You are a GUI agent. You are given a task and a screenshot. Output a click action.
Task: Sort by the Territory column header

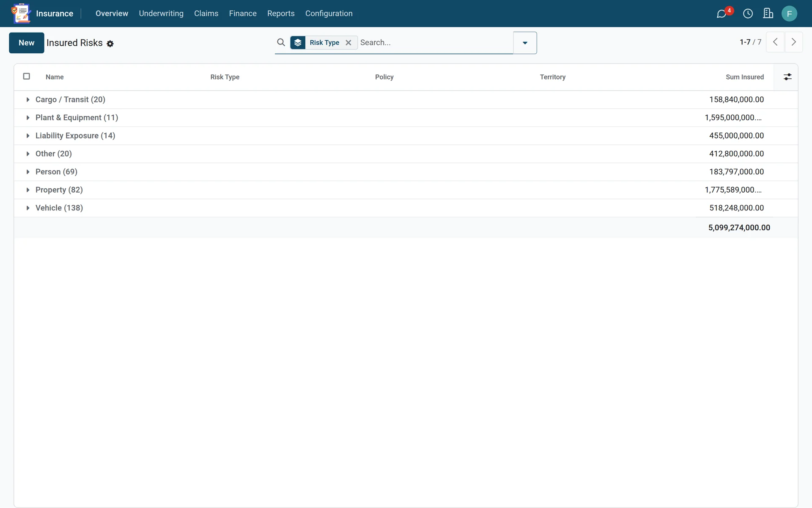[553, 77]
